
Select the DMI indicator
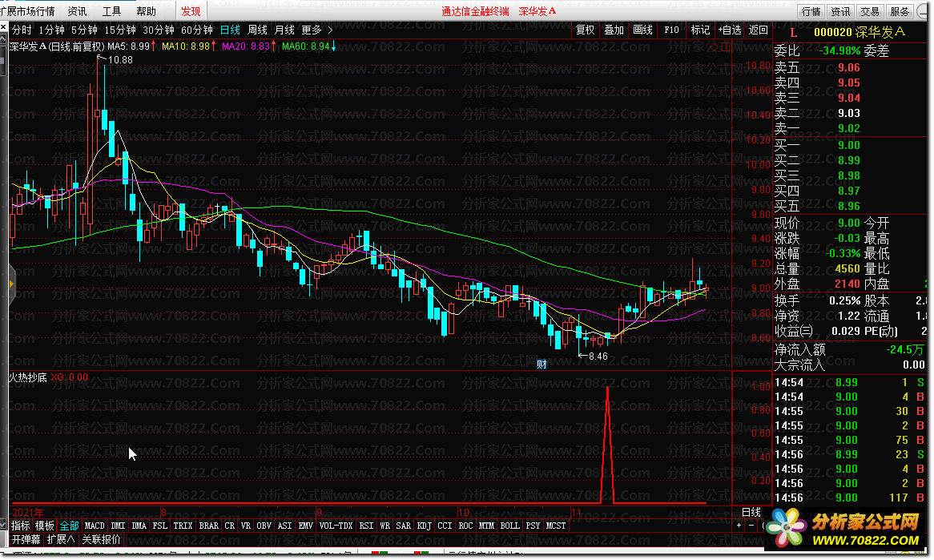[x=118, y=526]
